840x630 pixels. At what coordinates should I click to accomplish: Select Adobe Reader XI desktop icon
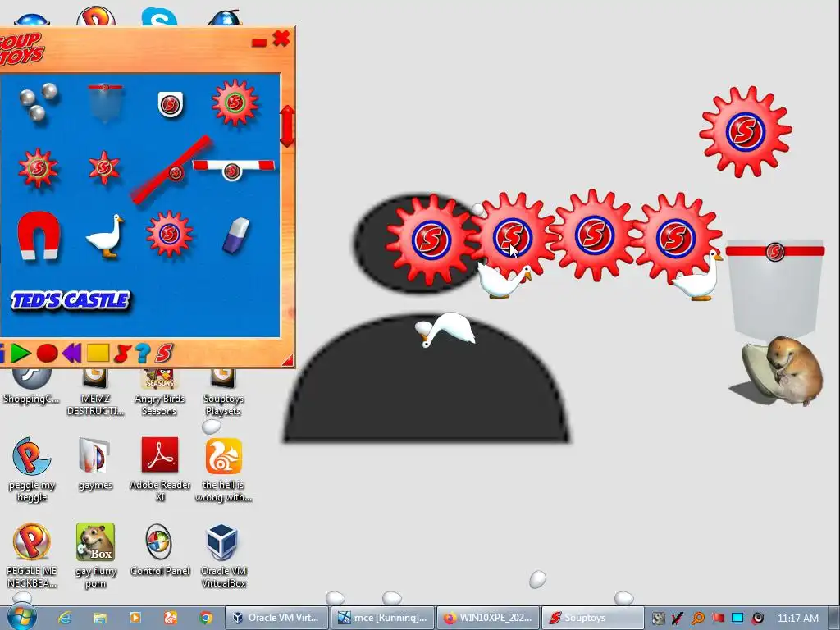[x=160, y=470]
